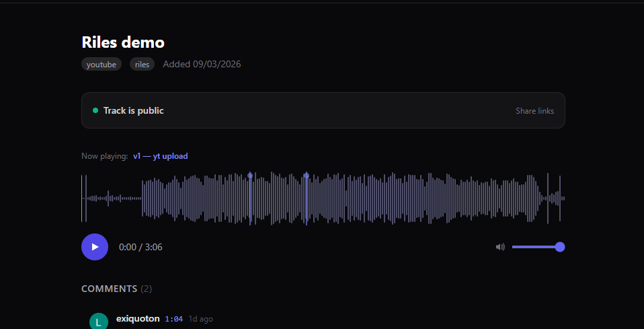
Task: Click the first comment marker on waveform
Action: pos(250,176)
